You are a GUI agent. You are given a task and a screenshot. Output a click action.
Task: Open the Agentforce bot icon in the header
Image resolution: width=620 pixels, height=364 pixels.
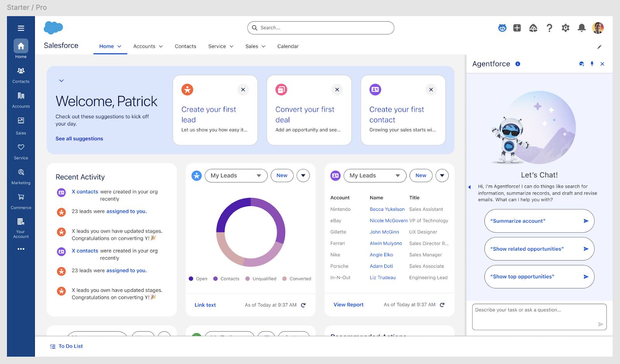502,27
